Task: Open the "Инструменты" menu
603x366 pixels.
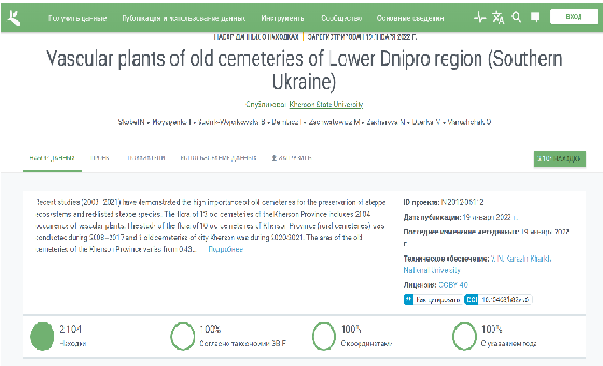Action: (283, 18)
